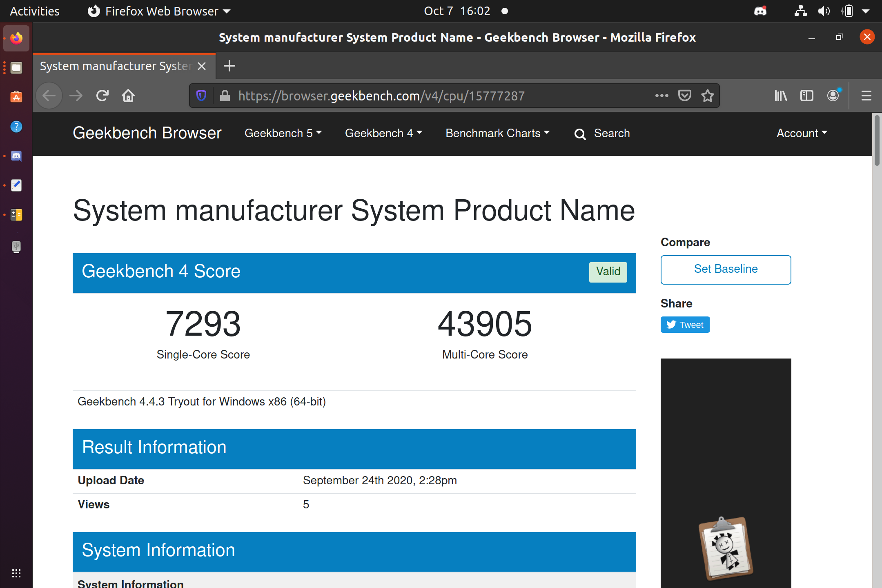This screenshot has height=588, width=882.
Task: Click the Geekbench 4.4.3 Tryout version text
Action: point(202,402)
